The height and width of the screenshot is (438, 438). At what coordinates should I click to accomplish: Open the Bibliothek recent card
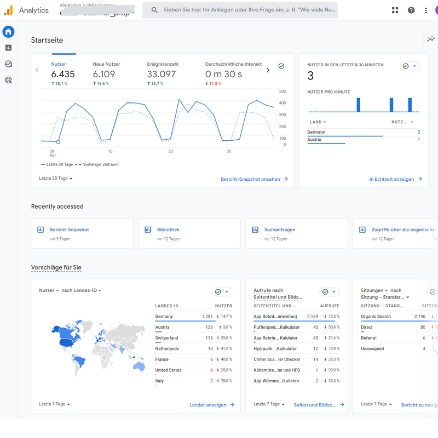pos(189,233)
